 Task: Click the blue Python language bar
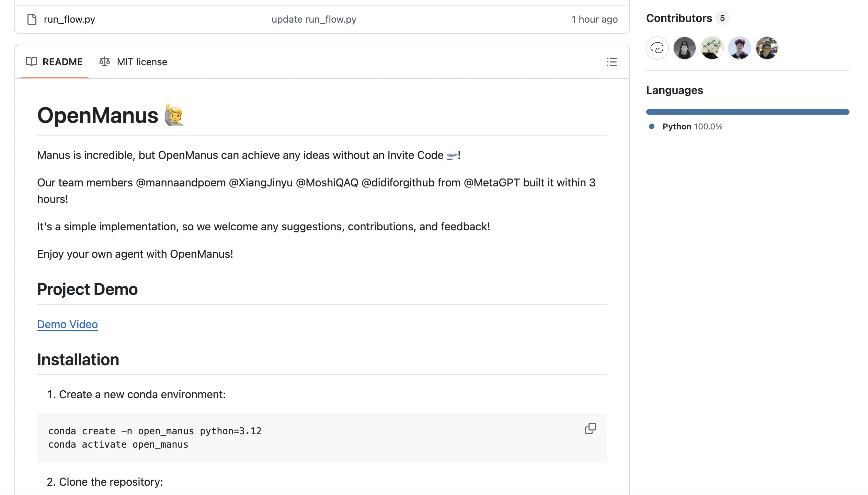pyautogui.click(x=747, y=112)
